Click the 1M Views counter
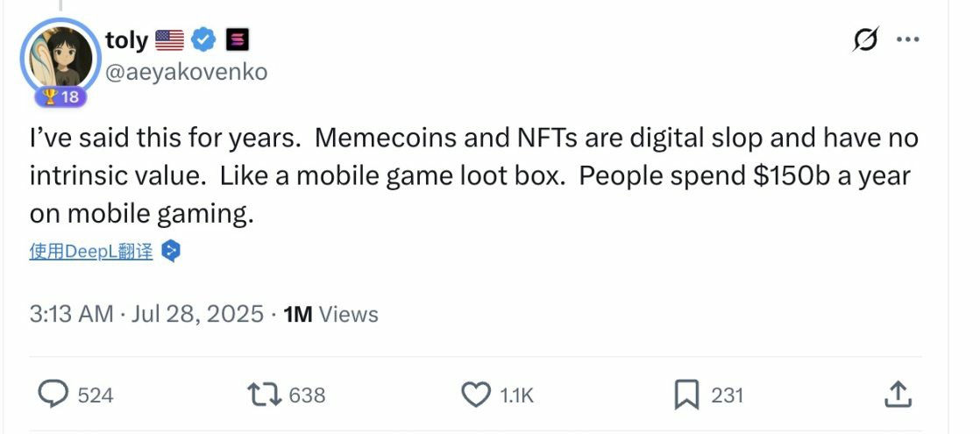 click(331, 314)
